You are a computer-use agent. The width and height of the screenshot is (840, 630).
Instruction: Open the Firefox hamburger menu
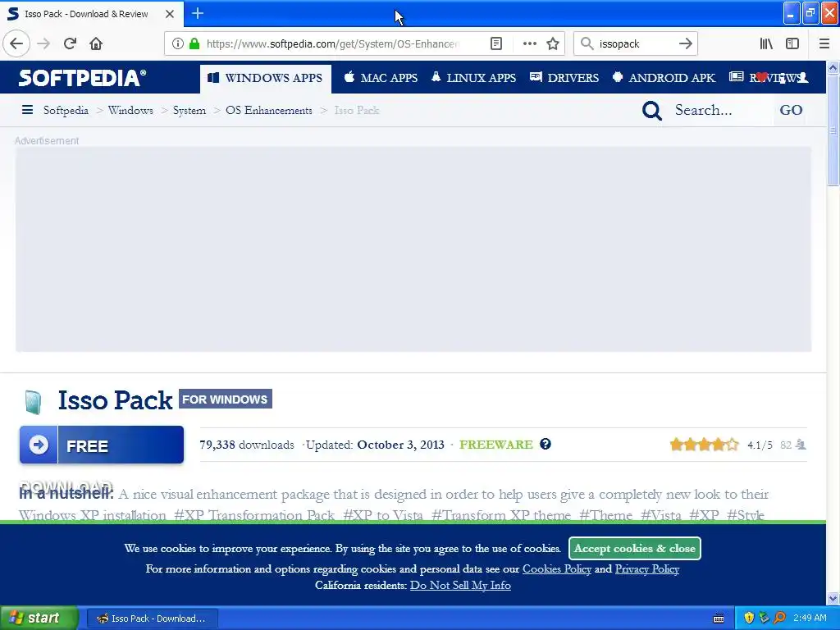point(824,44)
